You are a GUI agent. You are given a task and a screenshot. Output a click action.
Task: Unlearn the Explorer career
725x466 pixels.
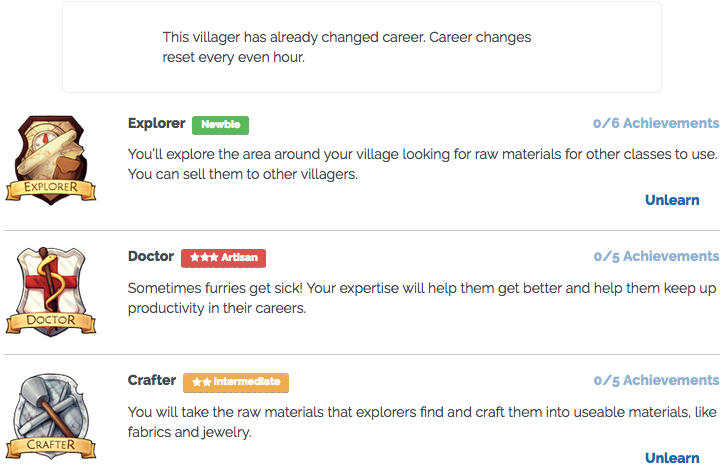click(672, 200)
